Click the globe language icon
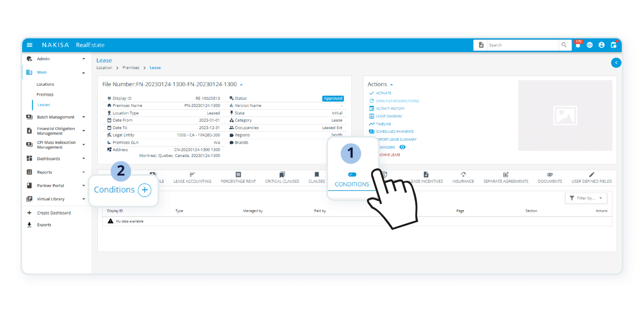 [x=590, y=45]
